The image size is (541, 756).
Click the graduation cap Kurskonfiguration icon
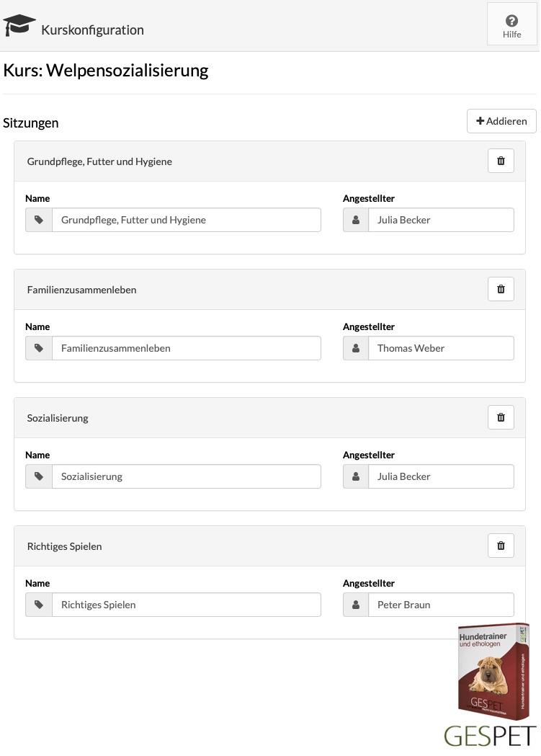coord(19,25)
